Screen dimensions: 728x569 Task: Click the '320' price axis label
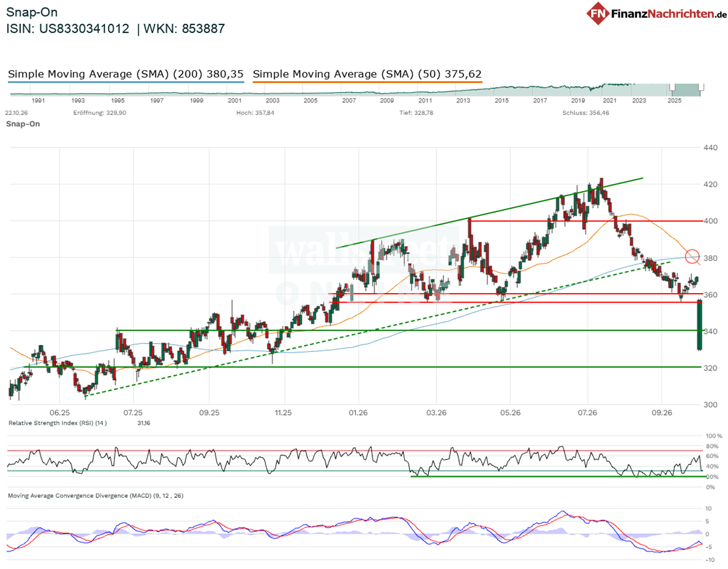click(x=710, y=368)
